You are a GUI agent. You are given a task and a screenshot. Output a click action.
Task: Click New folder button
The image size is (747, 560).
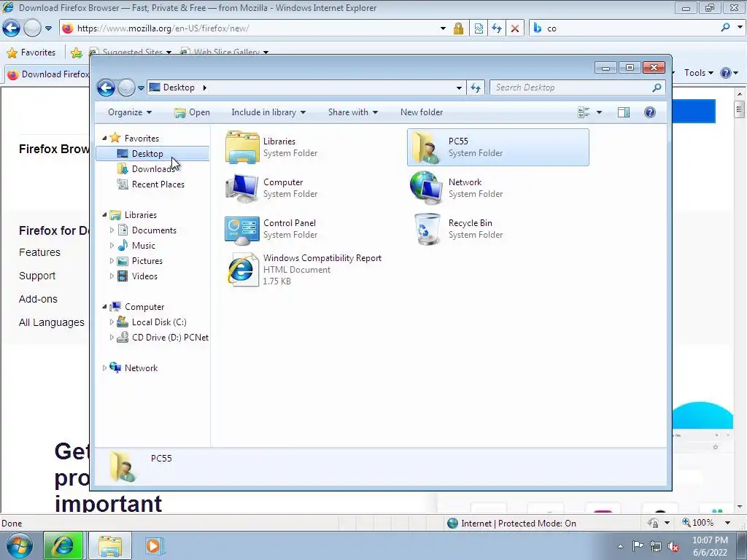coord(422,112)
